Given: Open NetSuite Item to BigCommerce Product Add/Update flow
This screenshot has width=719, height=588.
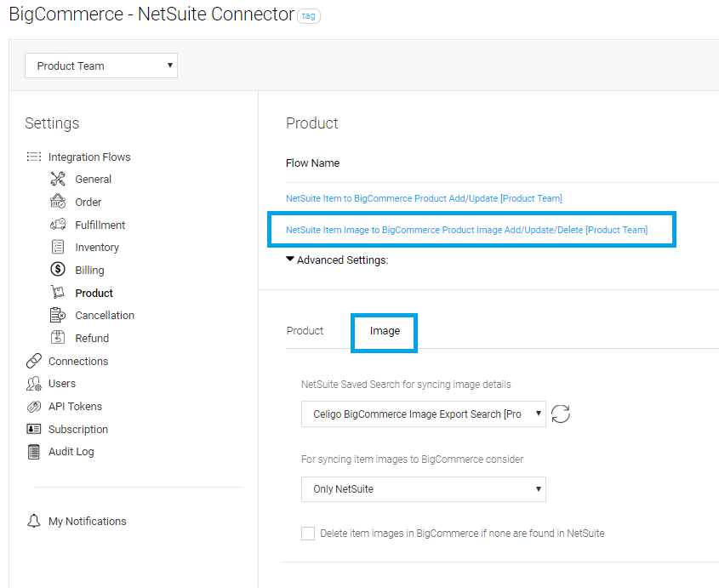Looking at the screenshot, I should coord(424,198).
